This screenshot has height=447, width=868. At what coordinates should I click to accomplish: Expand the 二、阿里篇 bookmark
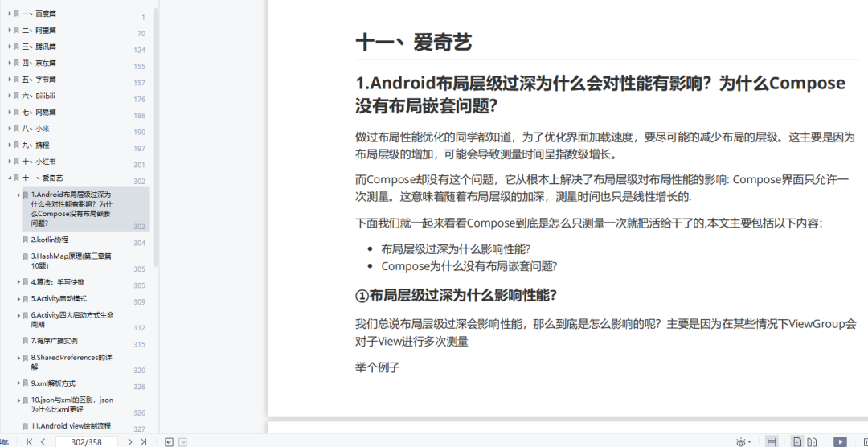(x=10, y=30)
